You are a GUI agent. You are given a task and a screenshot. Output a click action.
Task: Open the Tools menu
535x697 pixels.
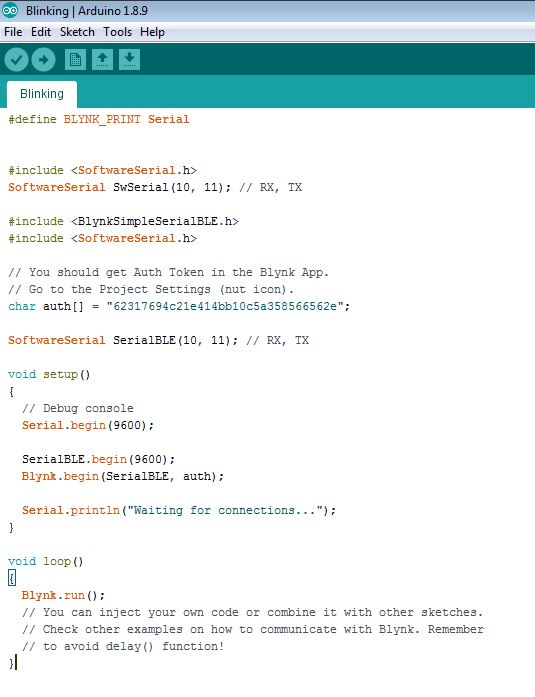117,32
